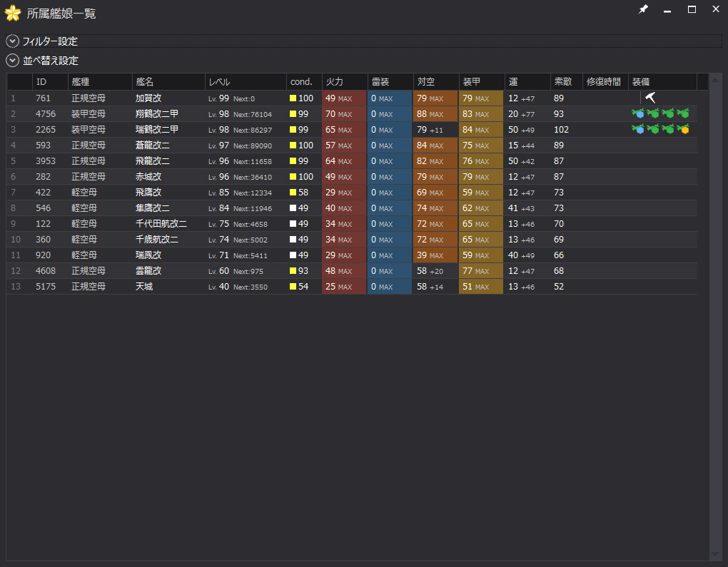This screenshot has height=567, width=728.
Task: Click the third aircraft icon in 翔鶴改二甲 row
Action: click(x=667, y=113)
